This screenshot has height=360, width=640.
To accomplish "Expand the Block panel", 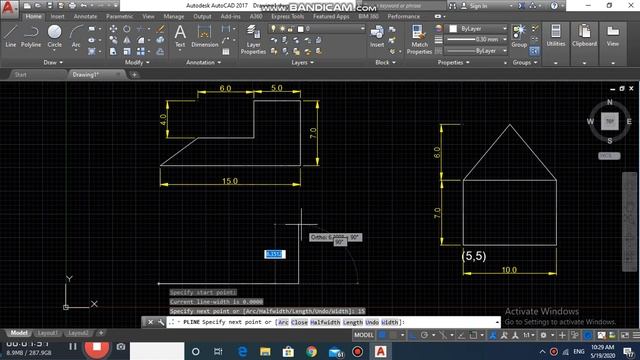I will tap(385, 62).
